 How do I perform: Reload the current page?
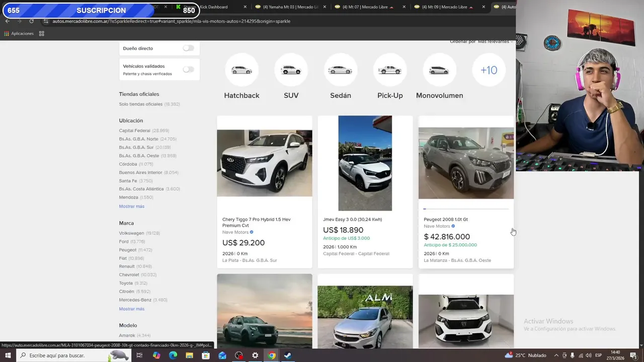tap(31, 21)
